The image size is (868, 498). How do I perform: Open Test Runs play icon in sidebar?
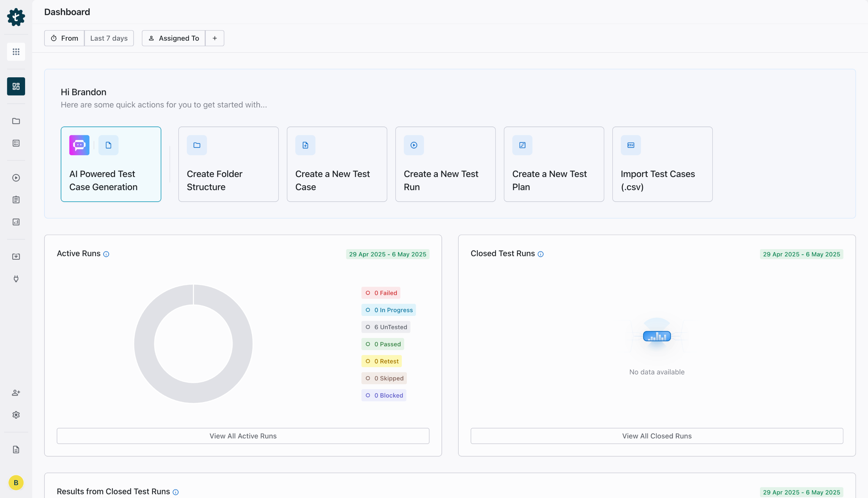16,178
